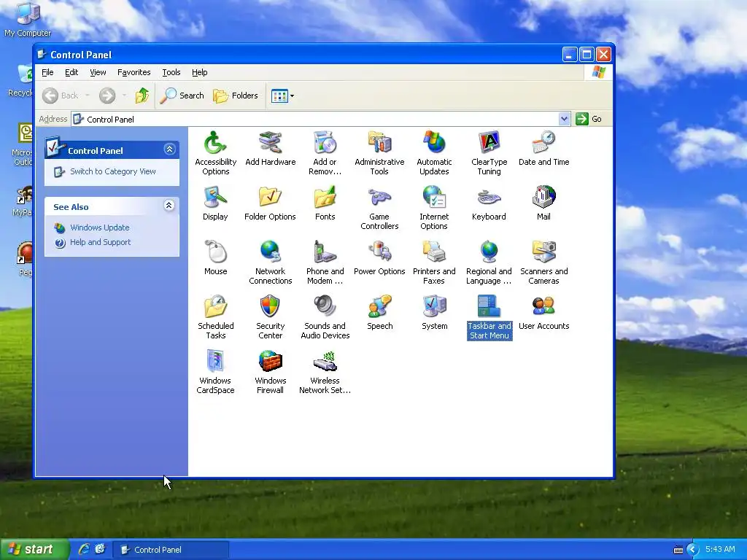Viewport: 747px width, 560px height.
Task: Open the Fonts folder icon
Action: pos(325,203)
